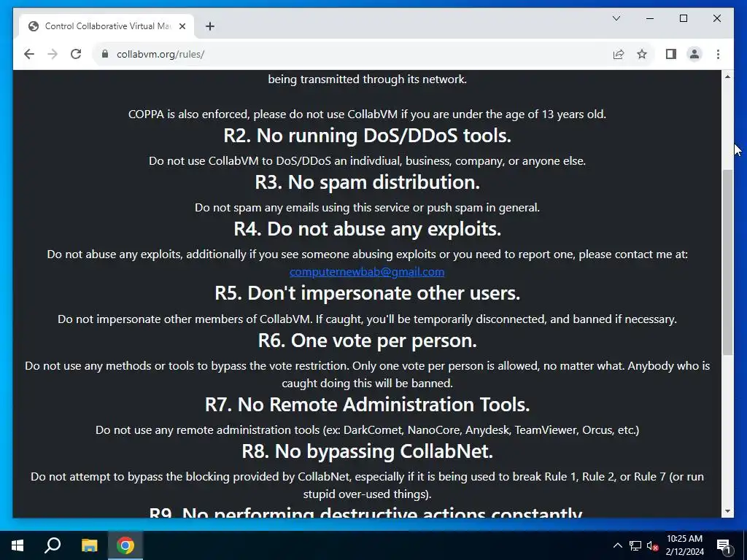Screen dimensions: 747x560
Task: Click the scrollbar up arrow
Action: [727, 76]
